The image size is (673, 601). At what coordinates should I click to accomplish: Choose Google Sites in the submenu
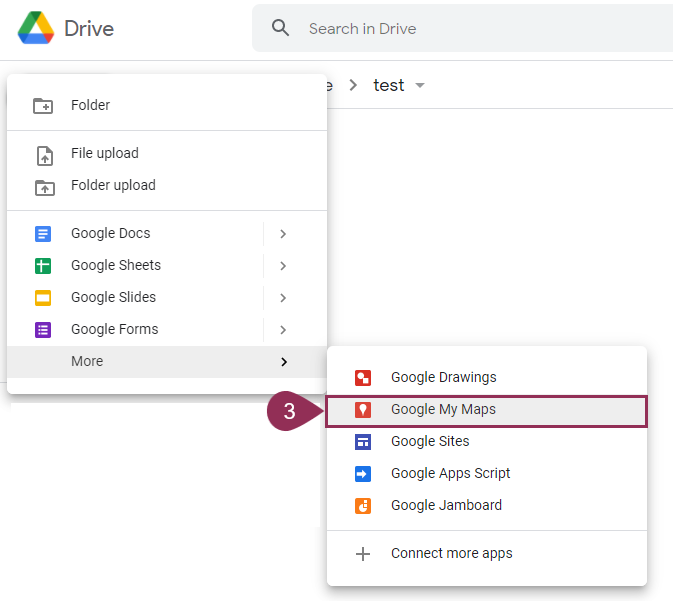click(x=430, y=442)
